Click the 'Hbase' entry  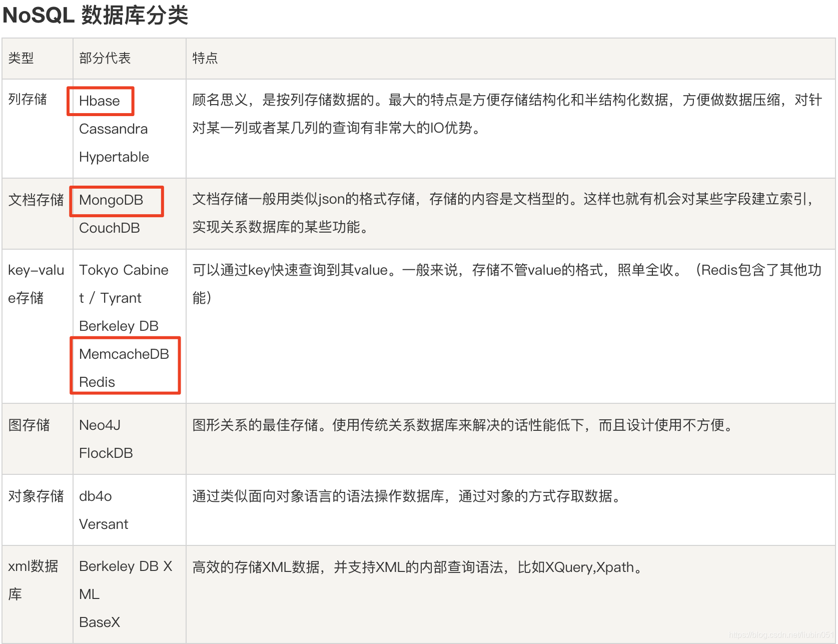pyautogui.click(x=100, y=101)
